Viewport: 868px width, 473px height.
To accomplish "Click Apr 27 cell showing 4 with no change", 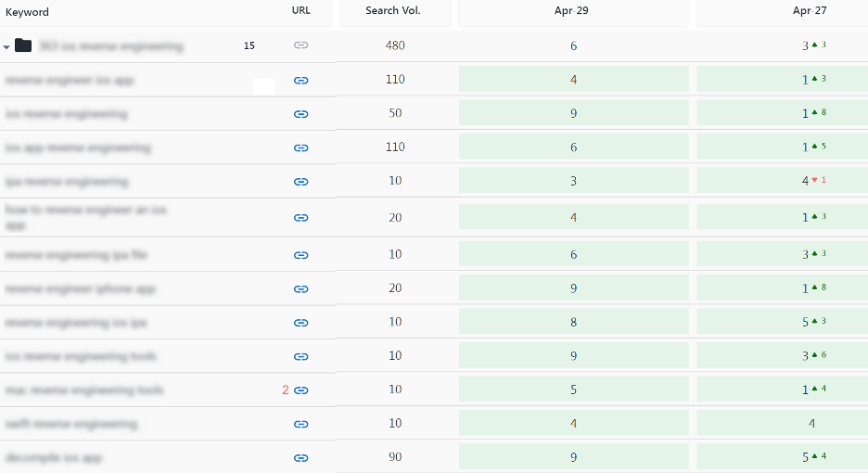I will pos(782,423).
